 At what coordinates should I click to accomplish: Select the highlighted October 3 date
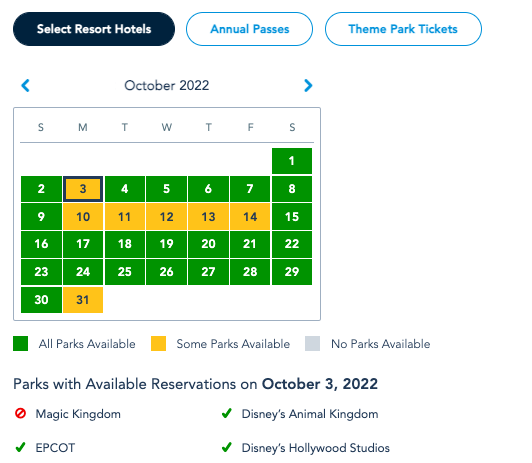(83, 189)
